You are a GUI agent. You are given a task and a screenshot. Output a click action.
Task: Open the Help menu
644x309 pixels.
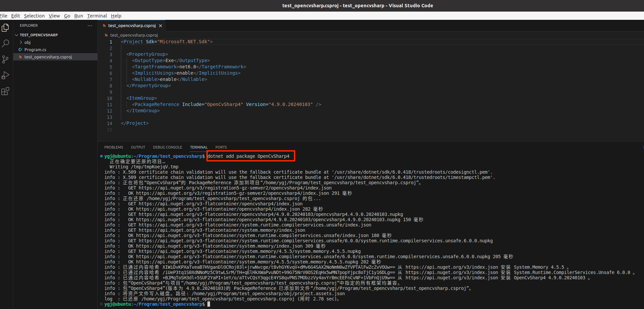pyautogui.click(x=116, y=16)
